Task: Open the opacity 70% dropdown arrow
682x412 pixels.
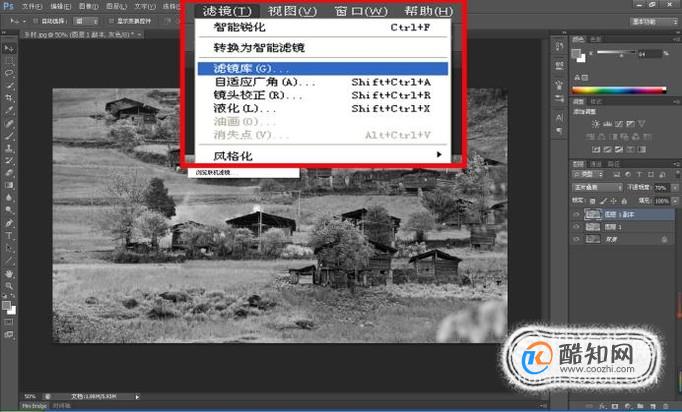Action: click(675, 188)
